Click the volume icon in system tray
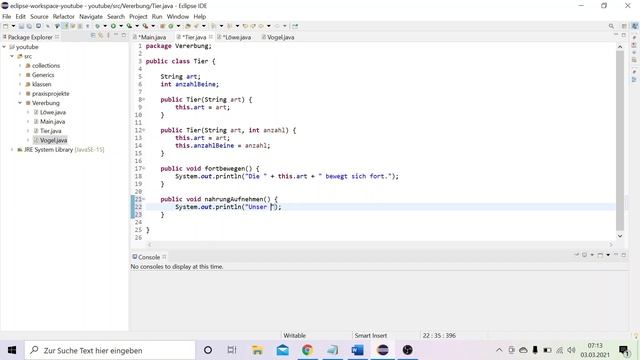 571,350
